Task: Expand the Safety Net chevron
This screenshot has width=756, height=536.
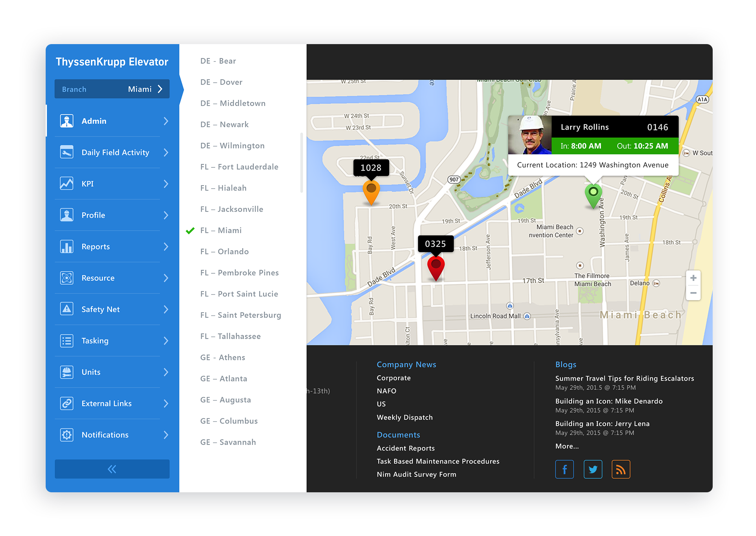Action: pos(166,309)
